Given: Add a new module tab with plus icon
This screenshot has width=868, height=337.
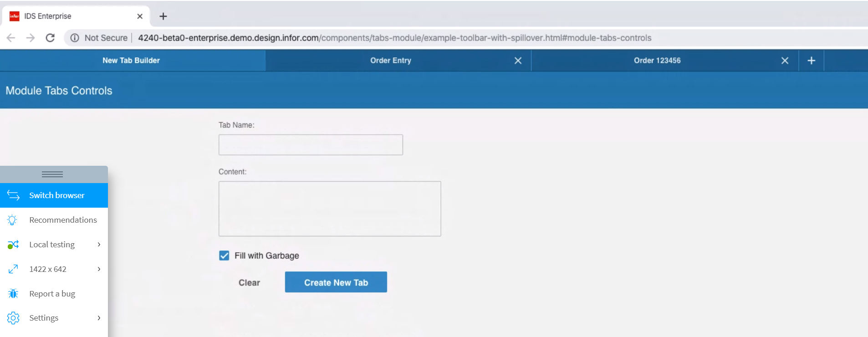Looking at the screenshot, I should (x=811, y=61).
